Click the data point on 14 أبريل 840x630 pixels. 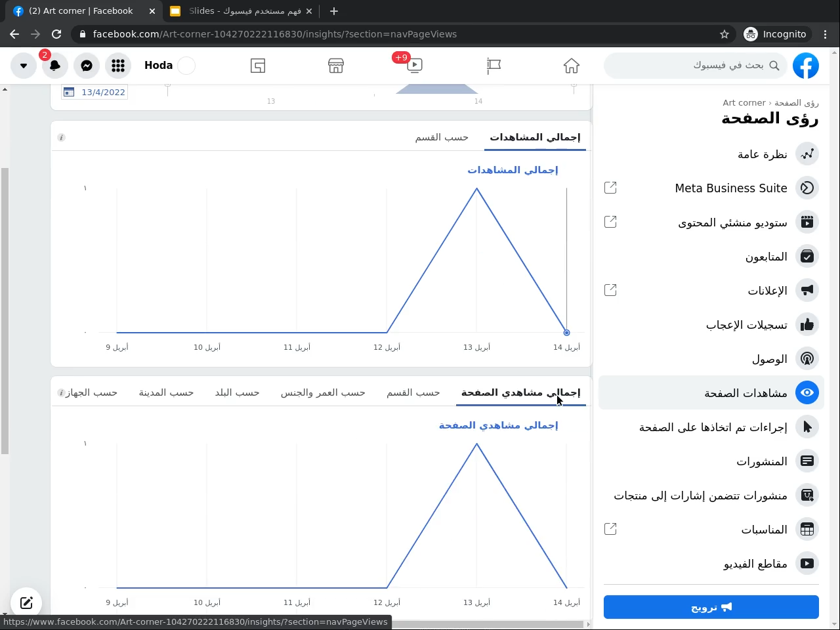[x=567, y=333]
